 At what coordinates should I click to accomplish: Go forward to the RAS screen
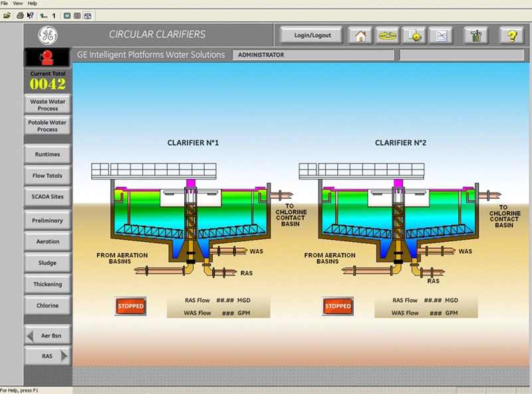pyautogui.click(x=47, y=356)
